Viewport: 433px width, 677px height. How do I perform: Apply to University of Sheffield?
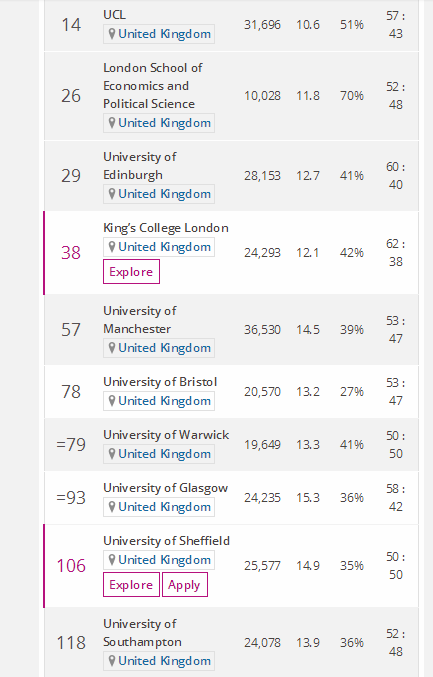(x=185, y=585)
